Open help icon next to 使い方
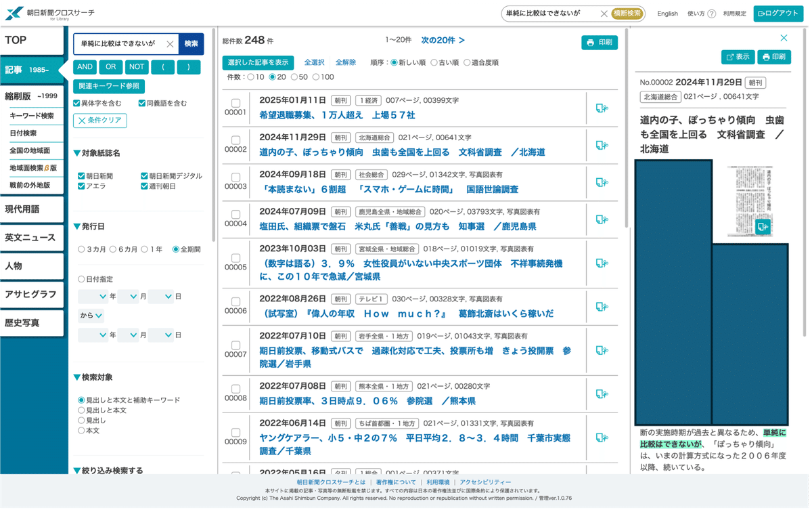 711,14
